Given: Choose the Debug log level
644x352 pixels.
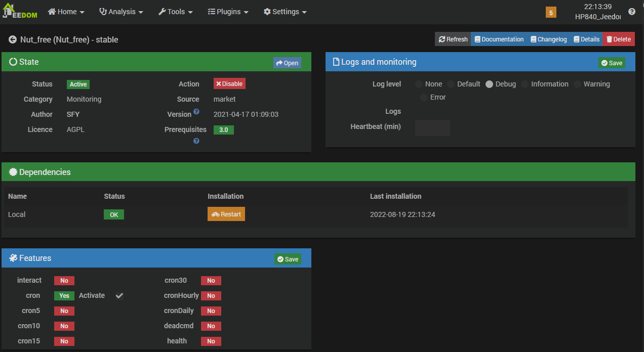Looking at the screenshot, I should pyautogui.click(x=489, y=84).
